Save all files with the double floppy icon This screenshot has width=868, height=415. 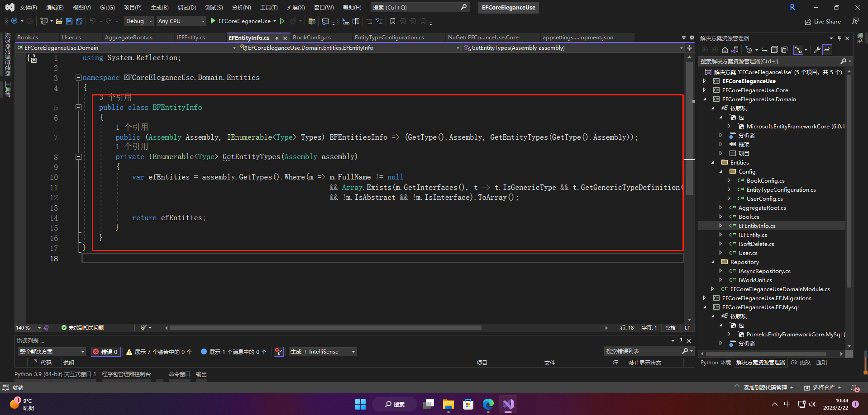point(79,21)
